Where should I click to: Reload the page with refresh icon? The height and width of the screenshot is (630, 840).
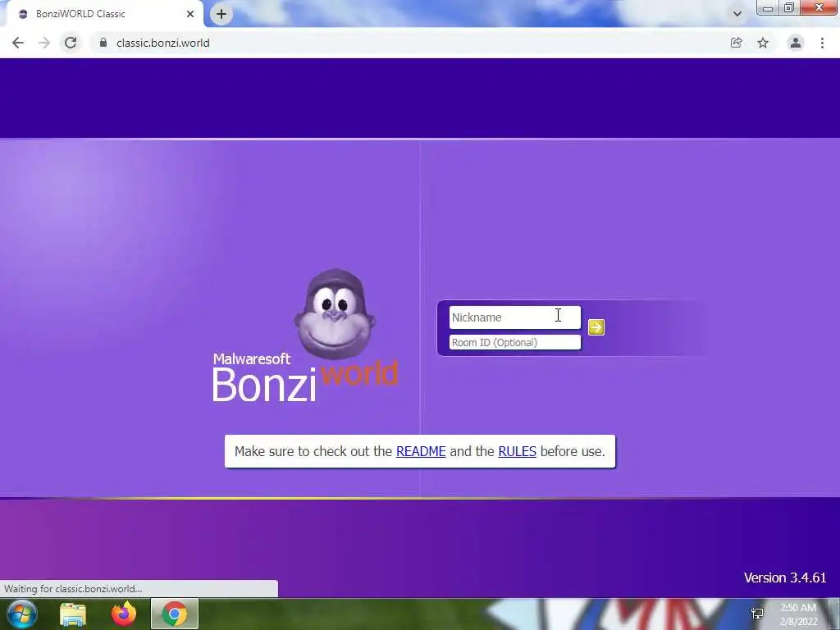tap(71, 43)
